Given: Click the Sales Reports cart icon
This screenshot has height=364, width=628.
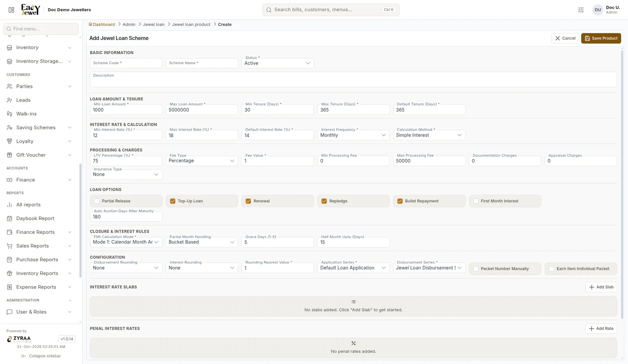Looking at the screenshot, I should pyautogui.click(x=9, y=246).
